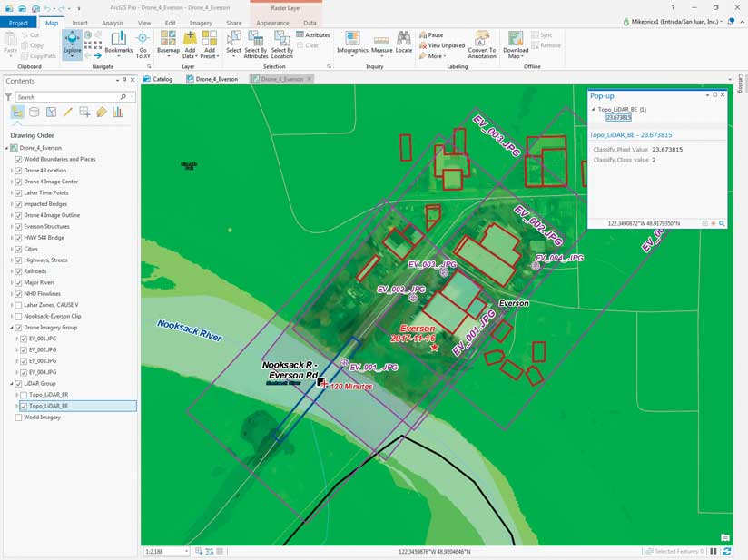Enable the Topo_LiDAR_FR layer
Image resolution: width=748 pixels, height=560 pixels.
pyautogui.click(x=24, y=395)
